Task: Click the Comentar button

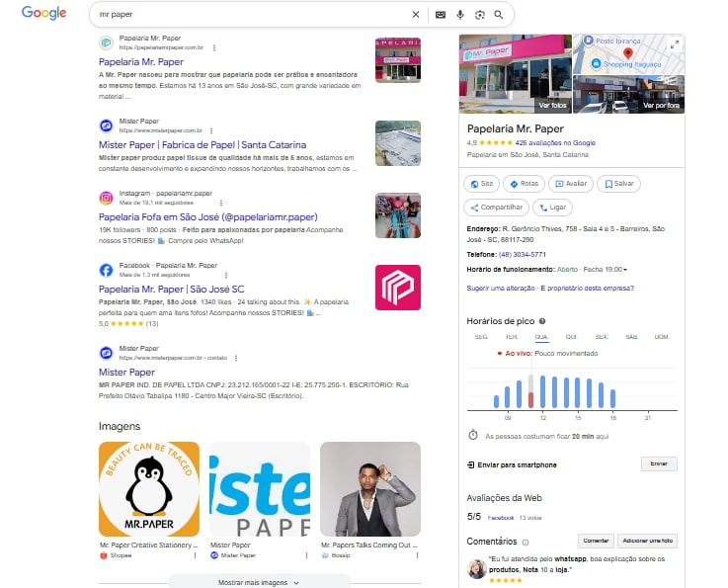Action: [x=596, y=541]
